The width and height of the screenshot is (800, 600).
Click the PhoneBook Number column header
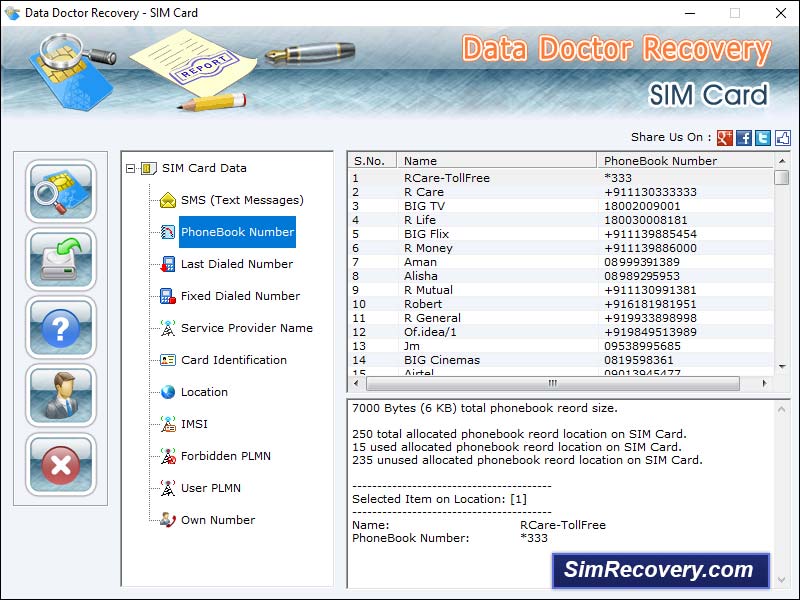pos(685,161)
